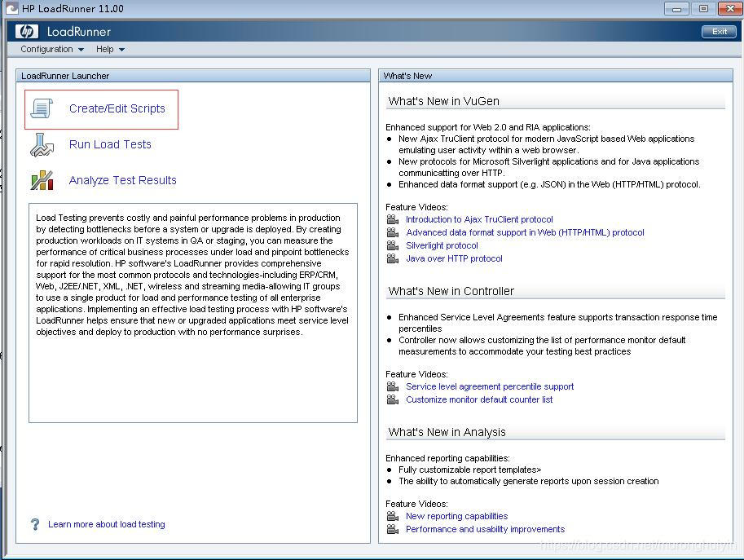Click the HP logo in the header
The image size is (744, 560).
click(x=27, y=31)
